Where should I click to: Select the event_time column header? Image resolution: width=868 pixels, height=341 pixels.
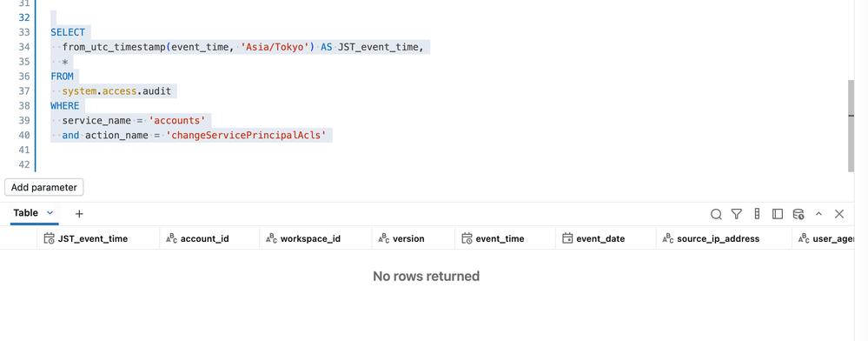click(506, 238)
